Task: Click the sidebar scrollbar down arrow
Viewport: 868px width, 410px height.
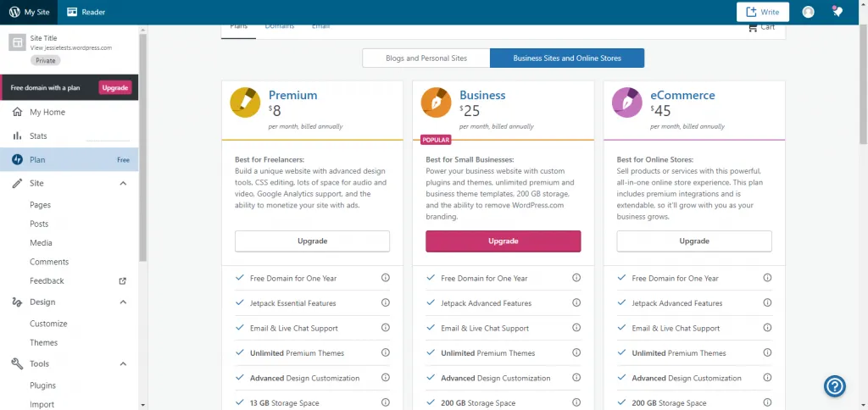Action: [x=142, y=405]
